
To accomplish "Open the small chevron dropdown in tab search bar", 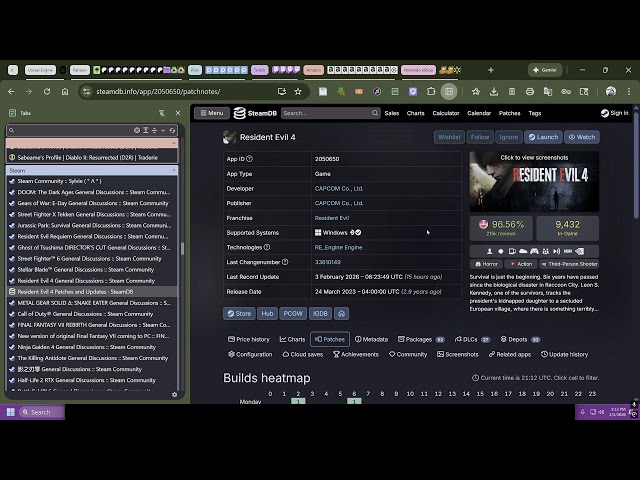I will click(x=163, y=130).
